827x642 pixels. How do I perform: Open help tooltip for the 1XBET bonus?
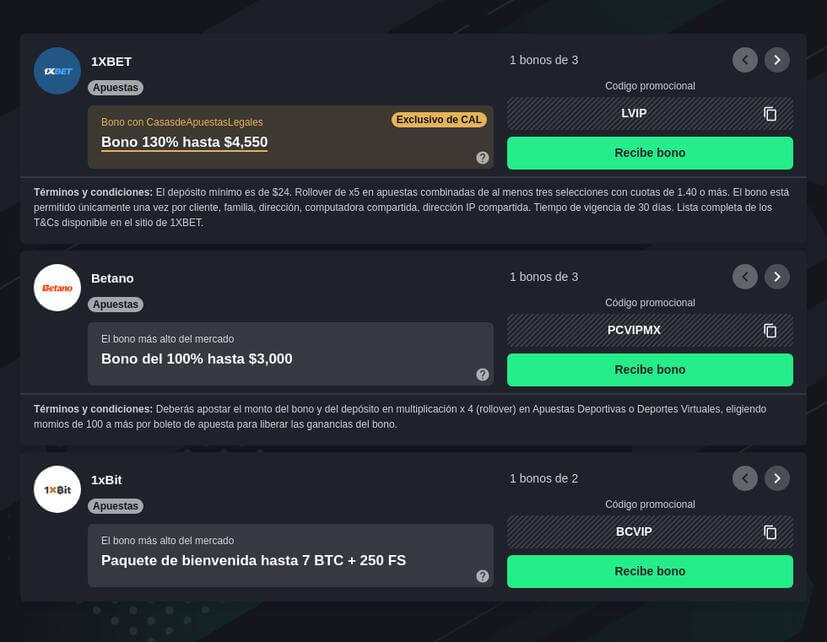[x=482, y=157]
